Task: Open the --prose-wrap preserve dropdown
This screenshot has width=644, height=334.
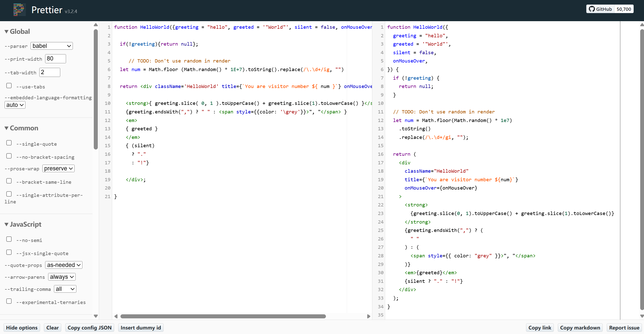Action: coord(58,168)
